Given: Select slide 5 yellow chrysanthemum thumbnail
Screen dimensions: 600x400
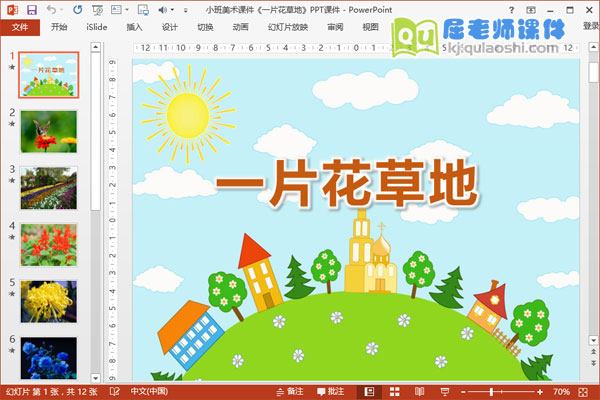Looking at the screenshot, I should pyautogui.click(x=49, y=301).
